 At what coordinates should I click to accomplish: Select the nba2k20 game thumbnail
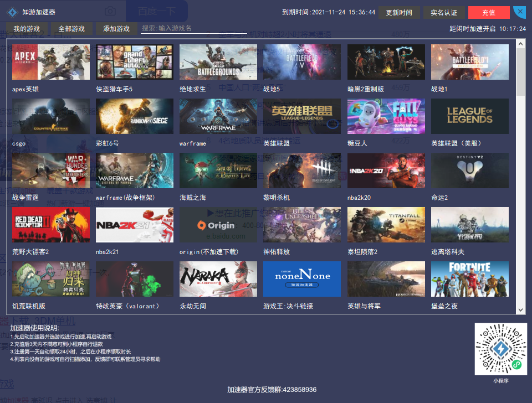(386, 170)
